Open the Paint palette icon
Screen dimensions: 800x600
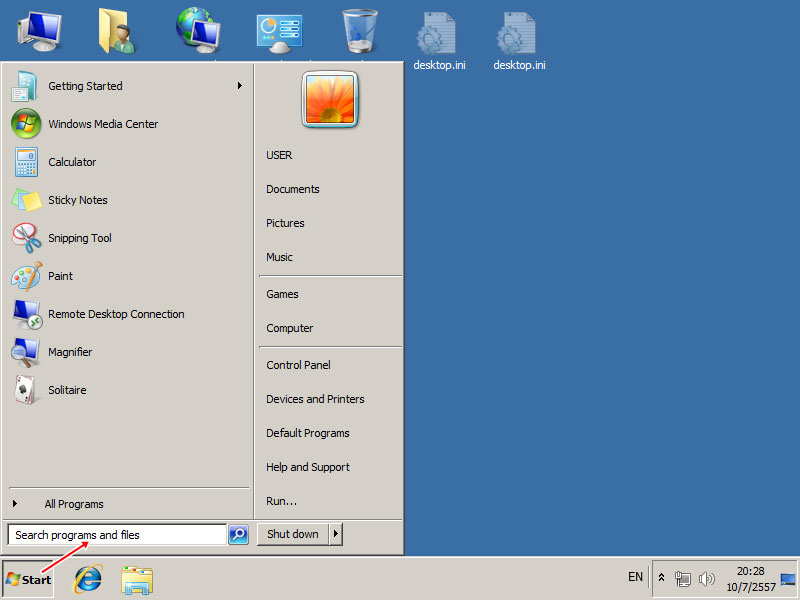27,276
